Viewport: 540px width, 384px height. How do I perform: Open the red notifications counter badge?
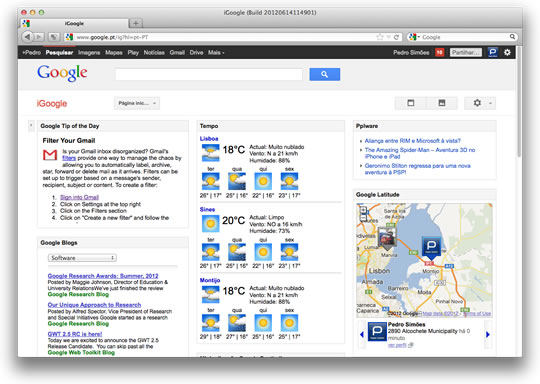pos(439,52)
